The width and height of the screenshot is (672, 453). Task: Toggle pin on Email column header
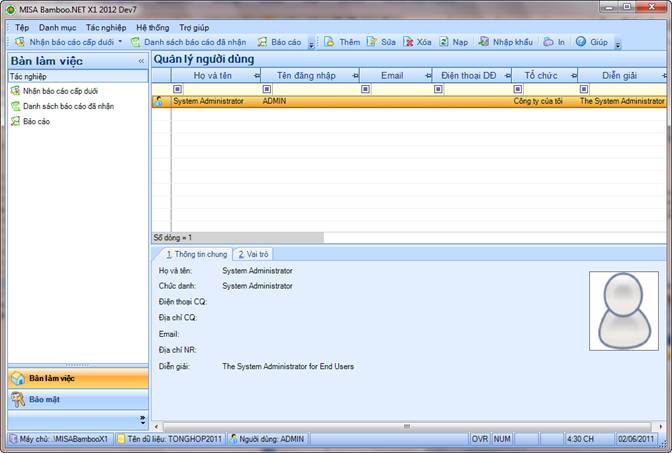pos(428,76)
